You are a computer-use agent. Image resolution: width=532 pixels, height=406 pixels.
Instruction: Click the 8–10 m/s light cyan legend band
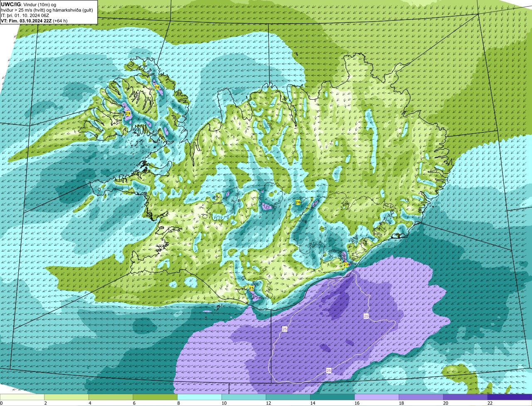pos(199,397)
